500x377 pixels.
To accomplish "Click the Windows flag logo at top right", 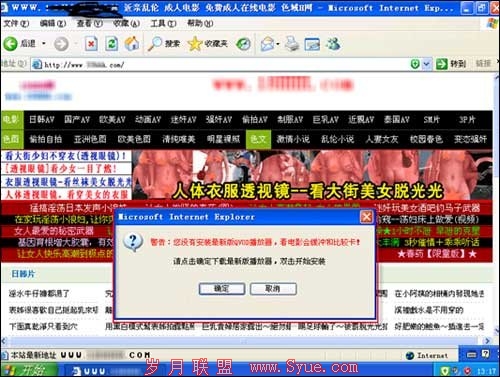I will [x=492, y=23].
